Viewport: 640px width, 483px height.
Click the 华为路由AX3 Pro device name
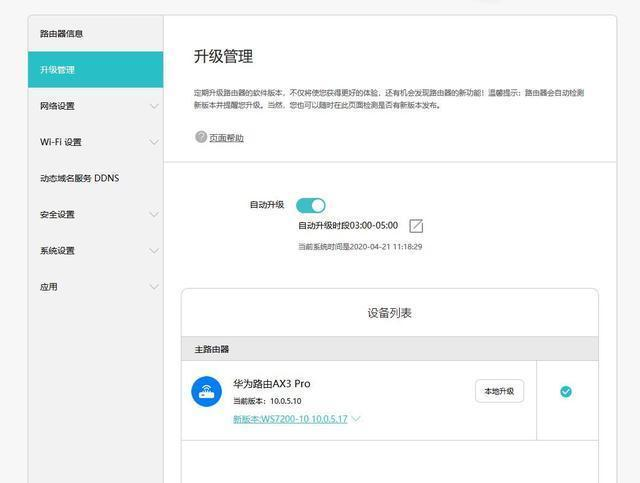(x=272, y=384)
